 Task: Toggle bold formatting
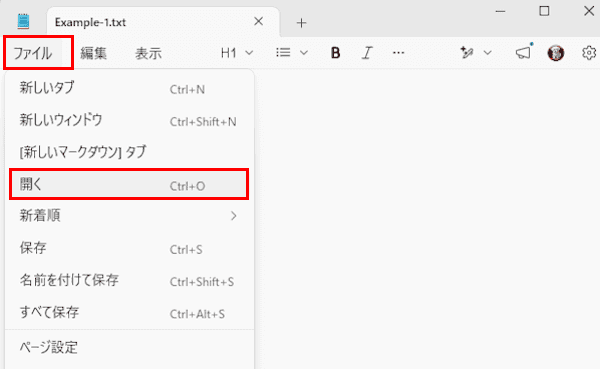(335, 53)
